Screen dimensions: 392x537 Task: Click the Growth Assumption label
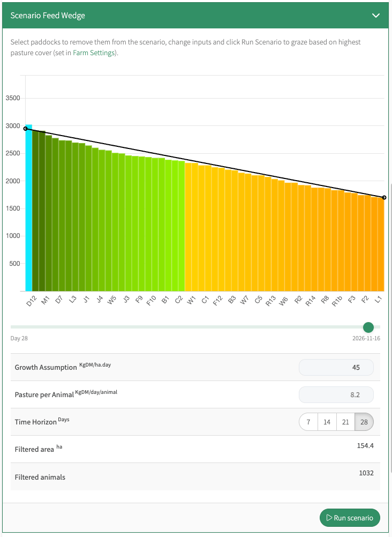coord(46,367)
